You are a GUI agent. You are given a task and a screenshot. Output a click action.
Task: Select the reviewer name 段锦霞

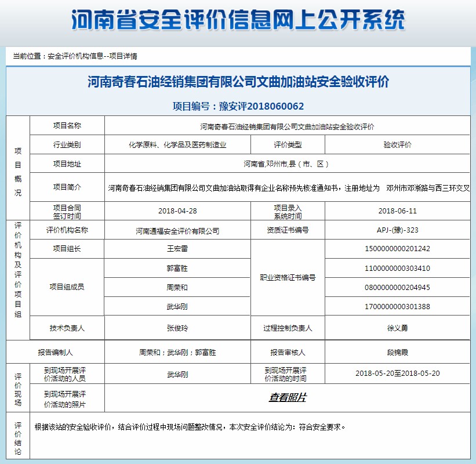click(x=397, y=352)
